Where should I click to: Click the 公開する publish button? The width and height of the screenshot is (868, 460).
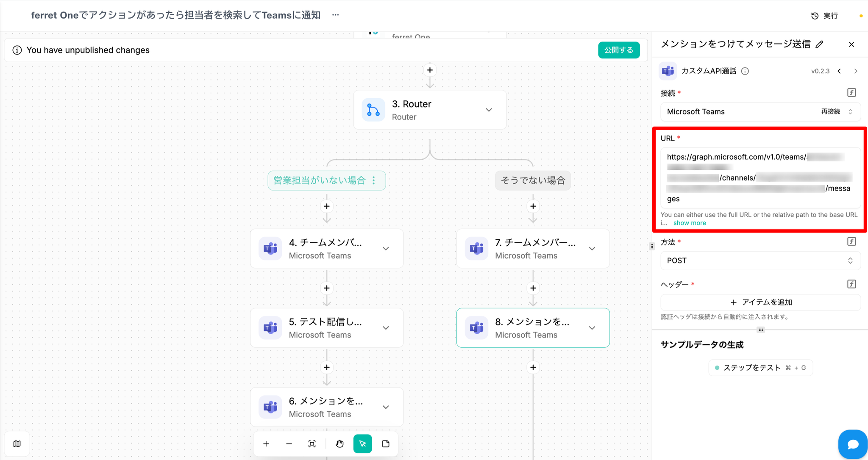618,50
